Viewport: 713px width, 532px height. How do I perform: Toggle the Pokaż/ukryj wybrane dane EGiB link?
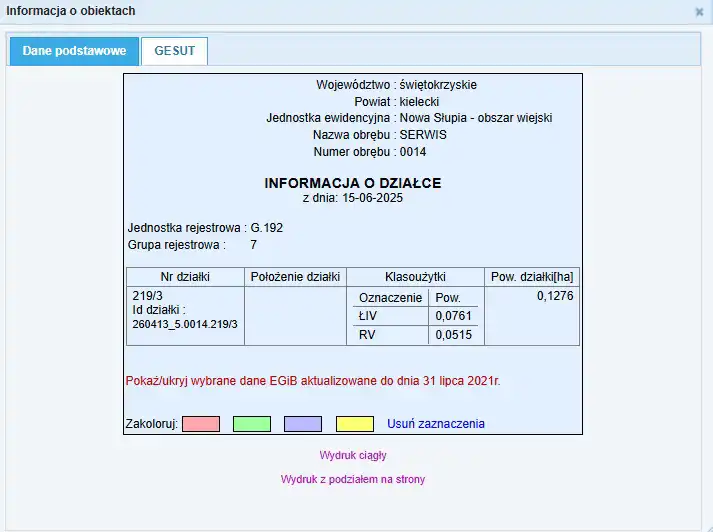click(x=312, y=381)
